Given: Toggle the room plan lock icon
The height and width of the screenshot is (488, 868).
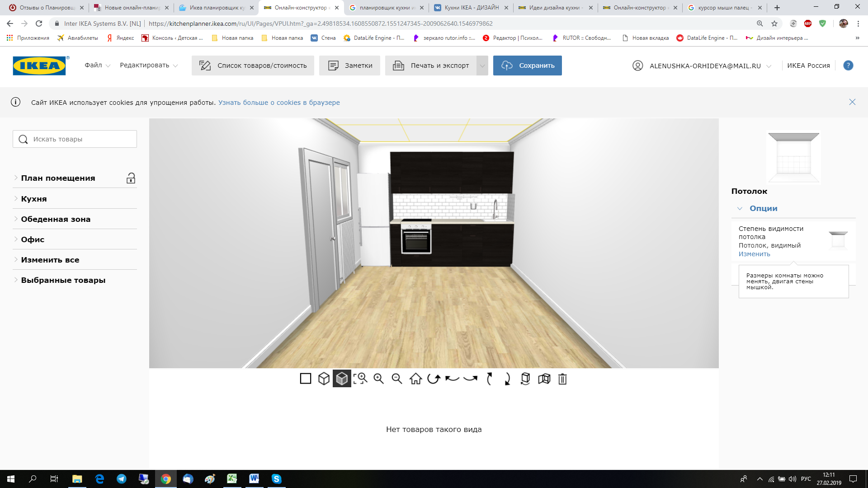Looking at the screenshot, I should pos(131,178).
